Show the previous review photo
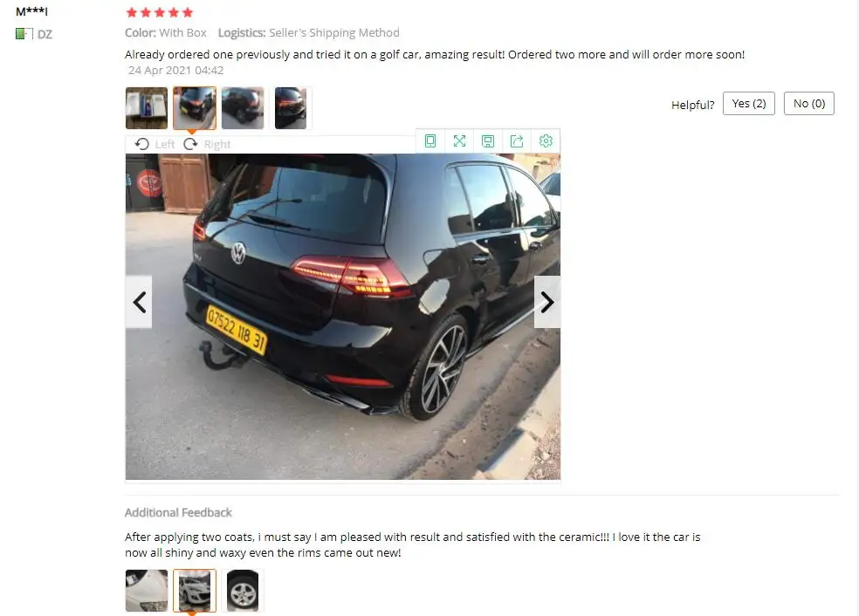This screenshot has height=616, width=859. [139, 302]
